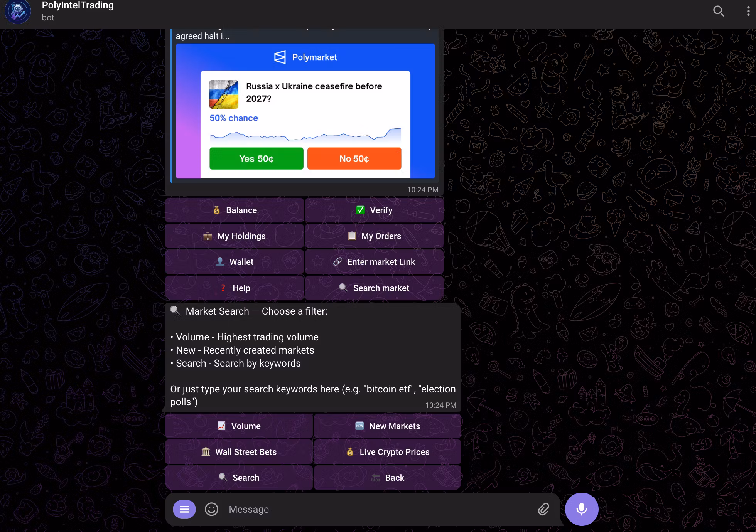The width and height of the screenshot is (756, 532).
Task: Click the search magnifier icon in header
Action: point(718,11)
